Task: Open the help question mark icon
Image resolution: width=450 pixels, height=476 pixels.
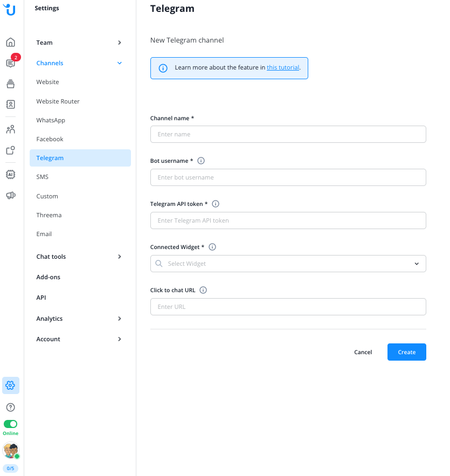Action: coord(11,408)
